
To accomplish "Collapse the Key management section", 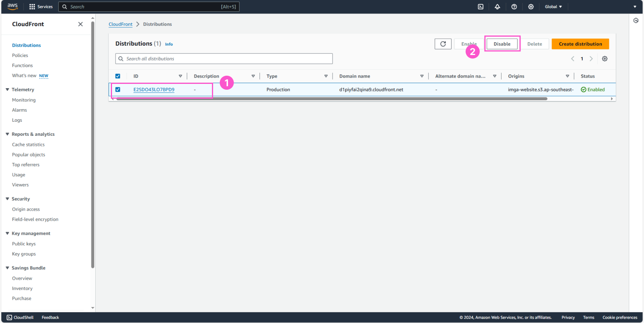I will click(x=7, y=233).
